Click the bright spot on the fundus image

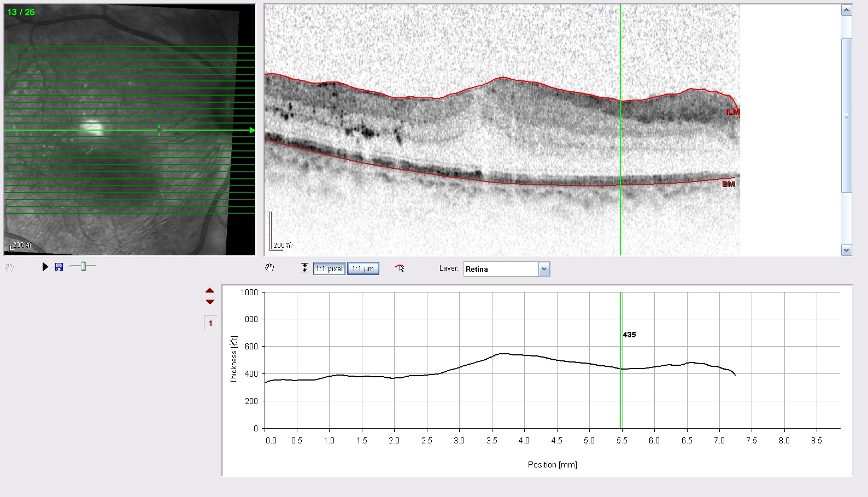tap(92, 128)
